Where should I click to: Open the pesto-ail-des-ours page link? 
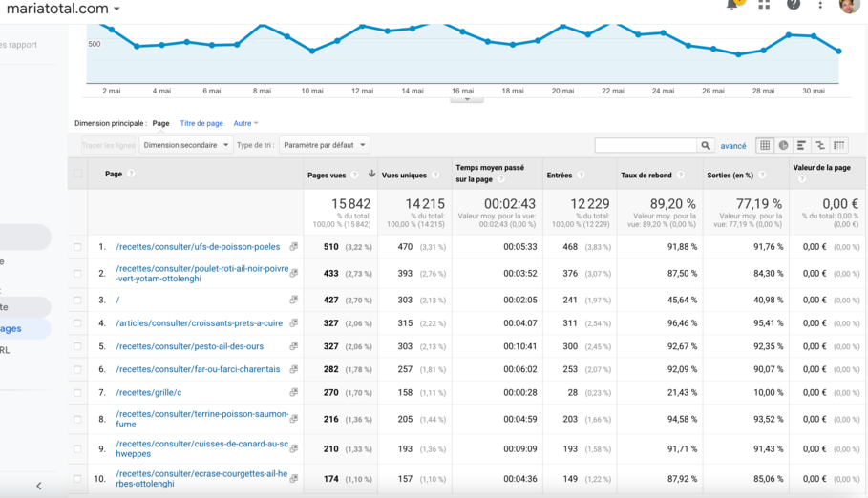click(189, 346)
